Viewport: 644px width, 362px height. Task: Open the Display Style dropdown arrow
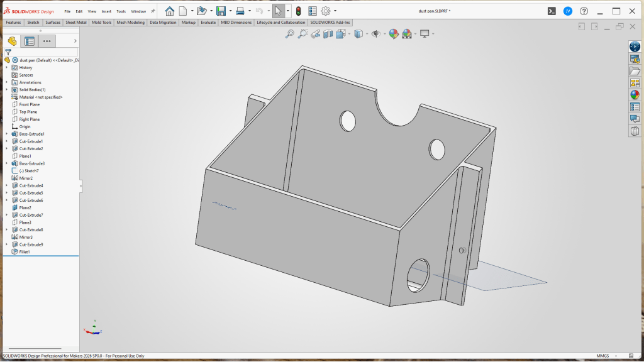point(367,34)
